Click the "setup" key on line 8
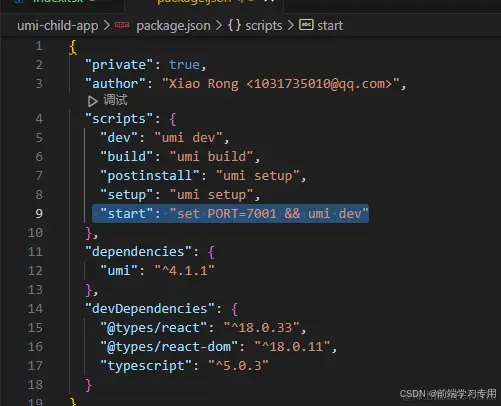The width and height of the screenshot is (501, 406). coord(127,195)
